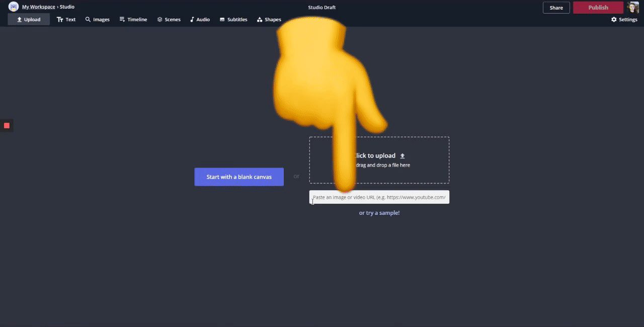Click the 'or try a sample!' link
The height and width of the screenshot is (327, 644).
pos(379,213)
